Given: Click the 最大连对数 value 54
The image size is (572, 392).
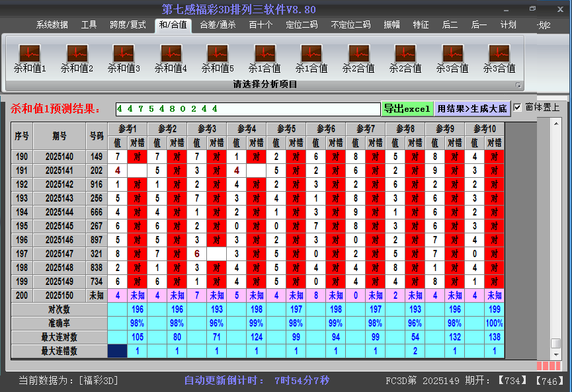Looking at the screenshot, I should click(415, 337).
